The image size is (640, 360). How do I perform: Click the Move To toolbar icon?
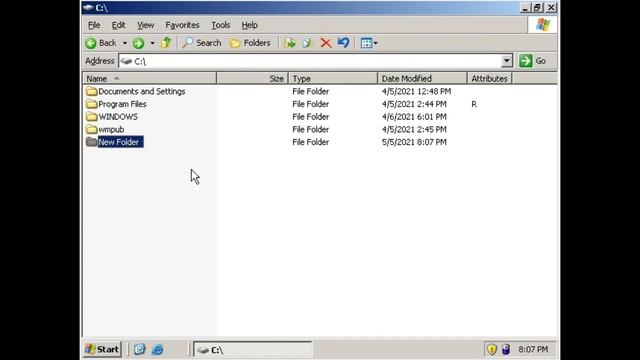pyautogui.click(x=290, y=43)
